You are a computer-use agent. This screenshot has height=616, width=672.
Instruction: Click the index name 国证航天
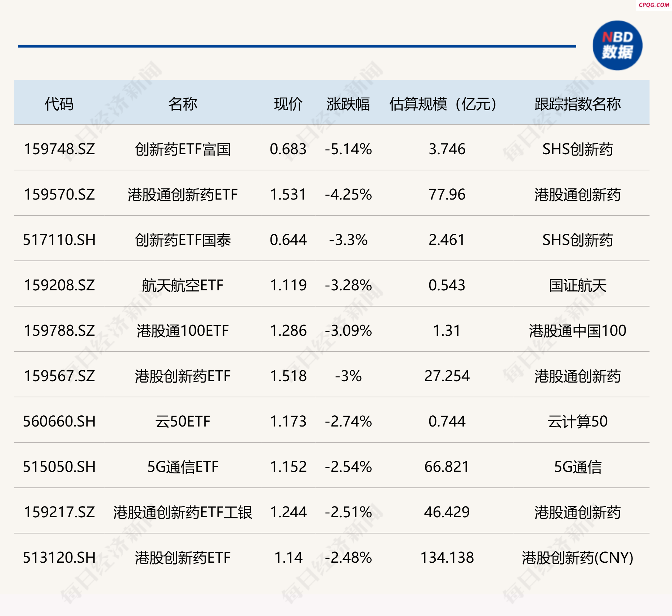tap(578, 285)
